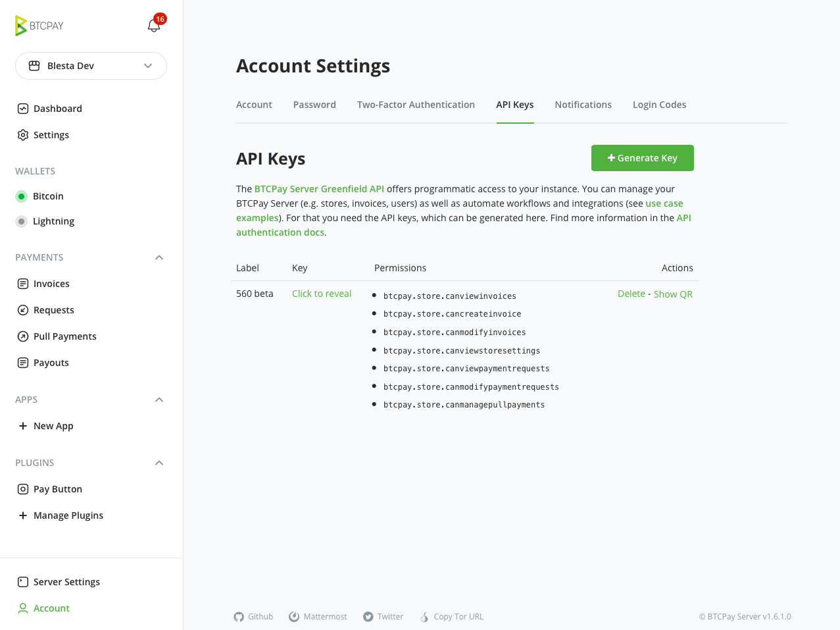Select the Bitcoin wallet

(48, 196)
